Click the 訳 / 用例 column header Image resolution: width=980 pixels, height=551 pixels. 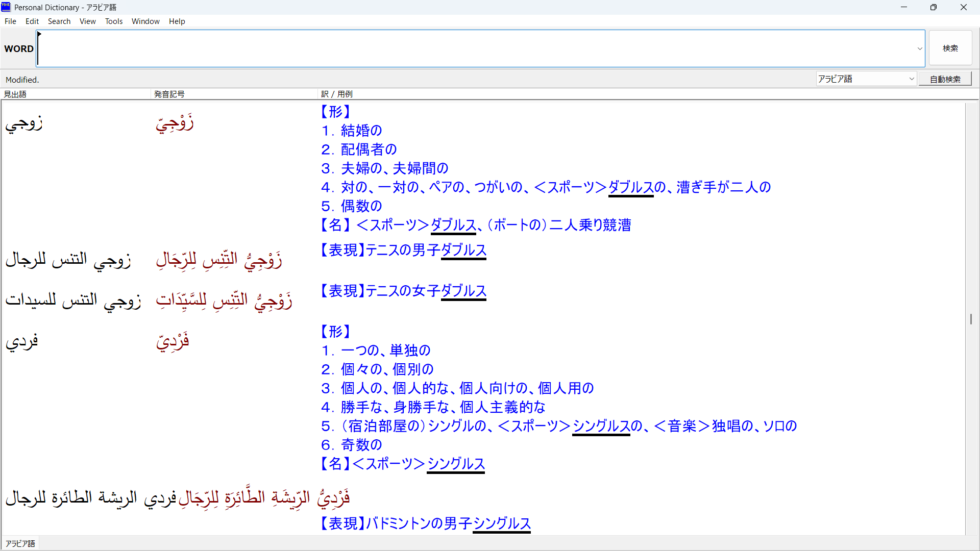click(x=337, y=94)
